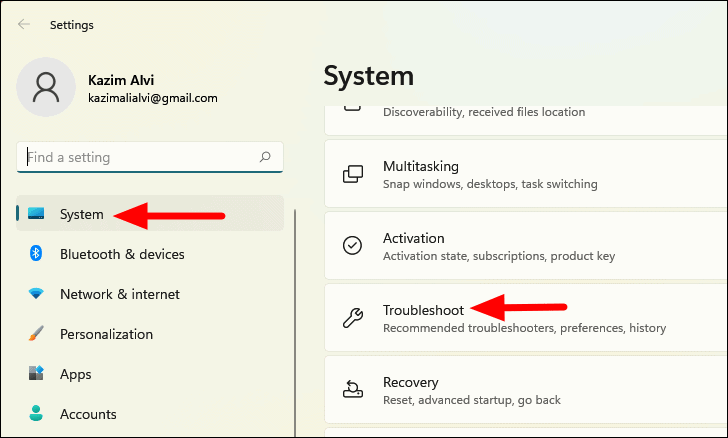The image size is (728, 438).
Task: Click the kazimalialvi@gmail.com email text
Action: tap(153, 98)
